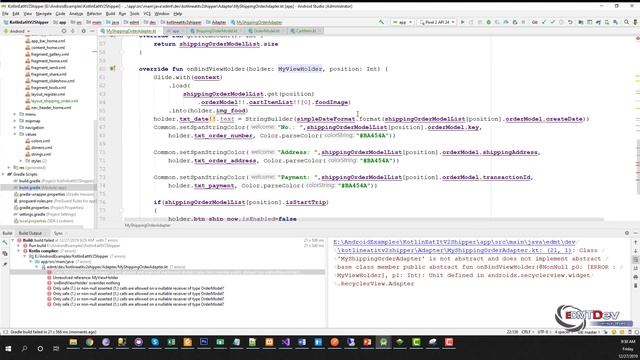Screen dimensions: 640x360
Task: Click the pin icon in Build panel sidebar
Action: coord(5,264)
